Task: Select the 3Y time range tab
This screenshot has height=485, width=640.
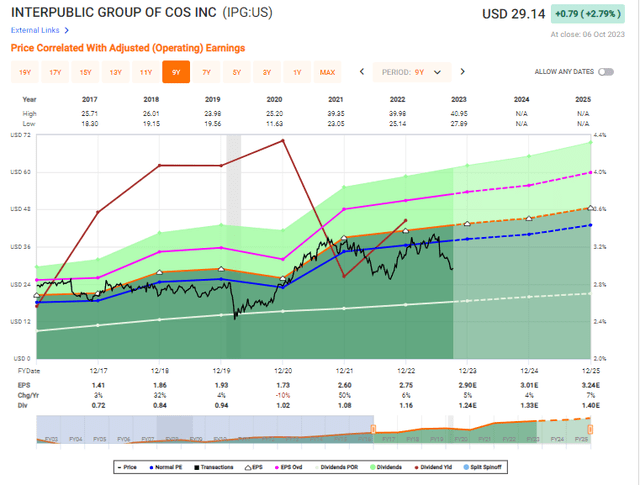Action: pos(267,72)
